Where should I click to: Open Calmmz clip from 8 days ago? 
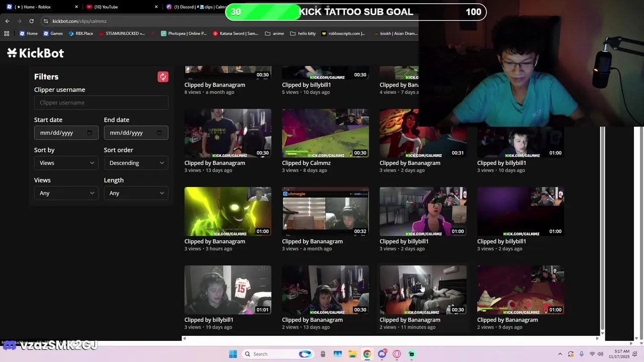pos(326,133)
